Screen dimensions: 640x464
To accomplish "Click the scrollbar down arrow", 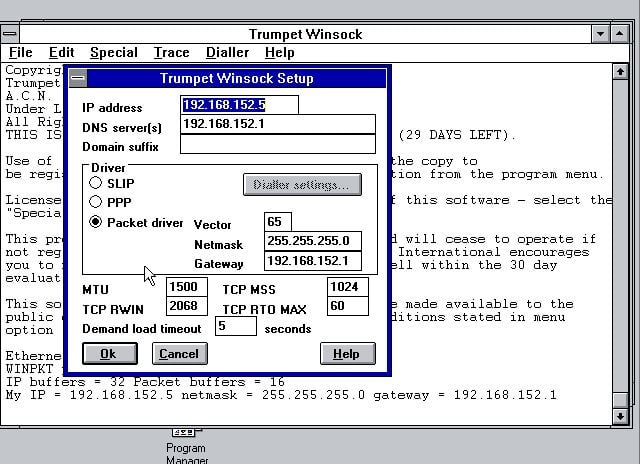I will 620,416.
